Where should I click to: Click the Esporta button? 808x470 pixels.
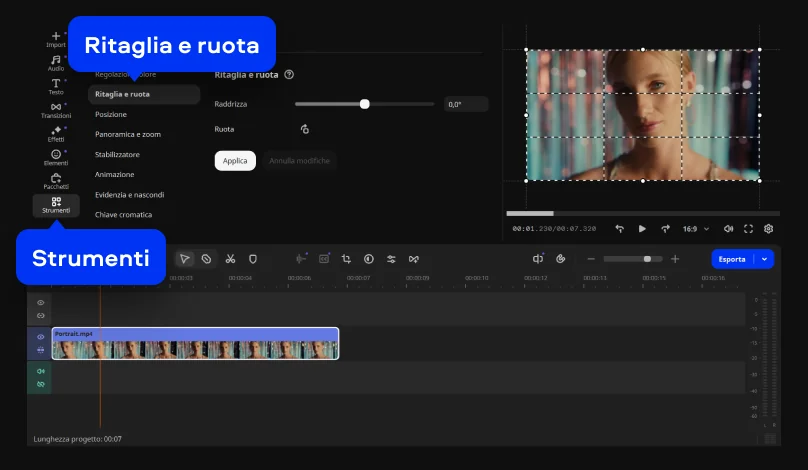[x=732, y=258]
